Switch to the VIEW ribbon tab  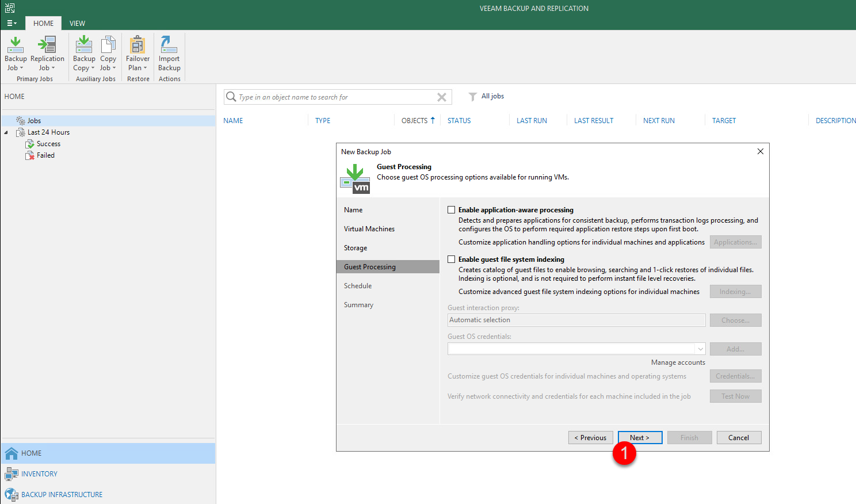coord(77,24)
